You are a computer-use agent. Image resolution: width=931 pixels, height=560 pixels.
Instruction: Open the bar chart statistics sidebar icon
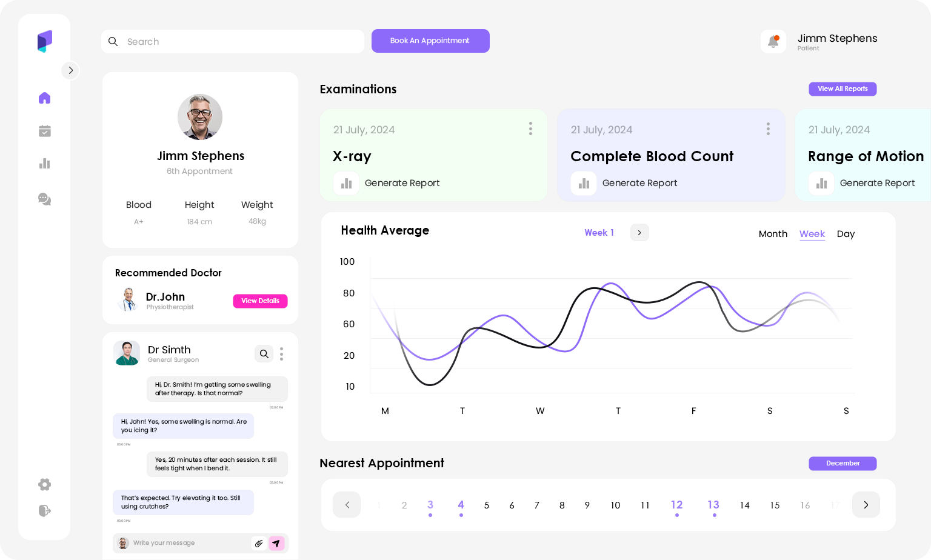click(x=44, y=164)
